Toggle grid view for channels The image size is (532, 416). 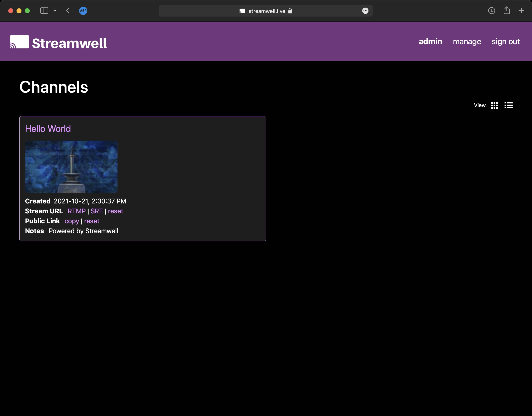[494, 105]
